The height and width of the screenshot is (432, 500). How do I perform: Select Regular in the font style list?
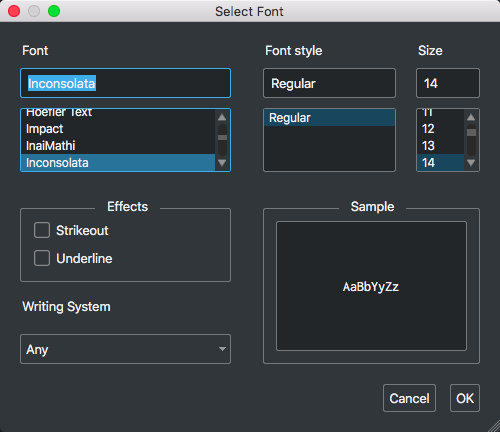pyautogui.click(x=329, y=118)
